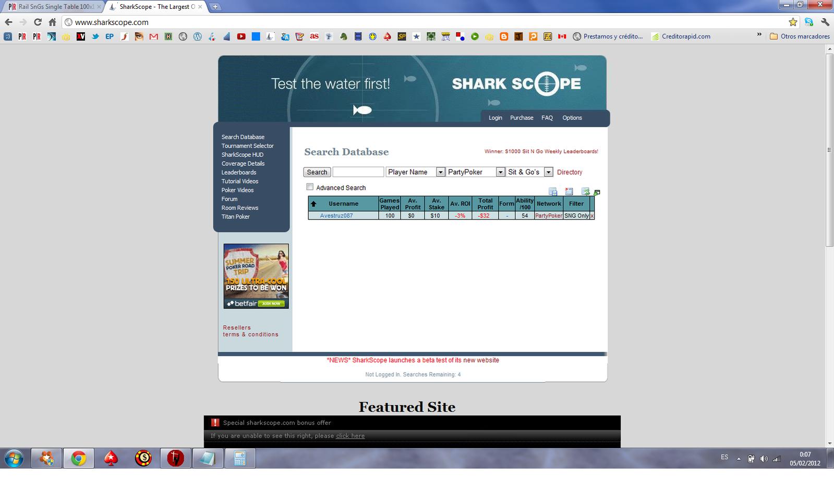Screen dimensions: 834x504
Task: Click Options in the site header
Action: point(572,118)
